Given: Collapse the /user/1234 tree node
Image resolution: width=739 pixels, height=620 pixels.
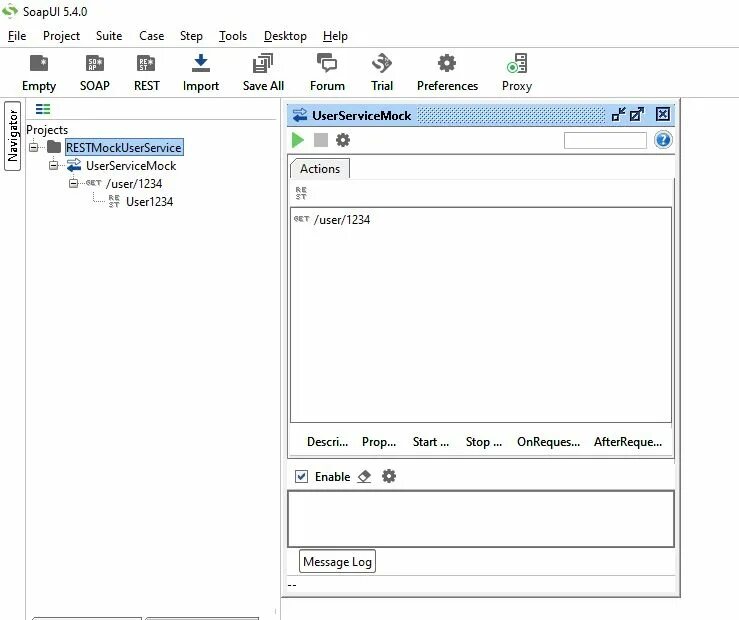Looking at the screenshot, I should (74, 183).
